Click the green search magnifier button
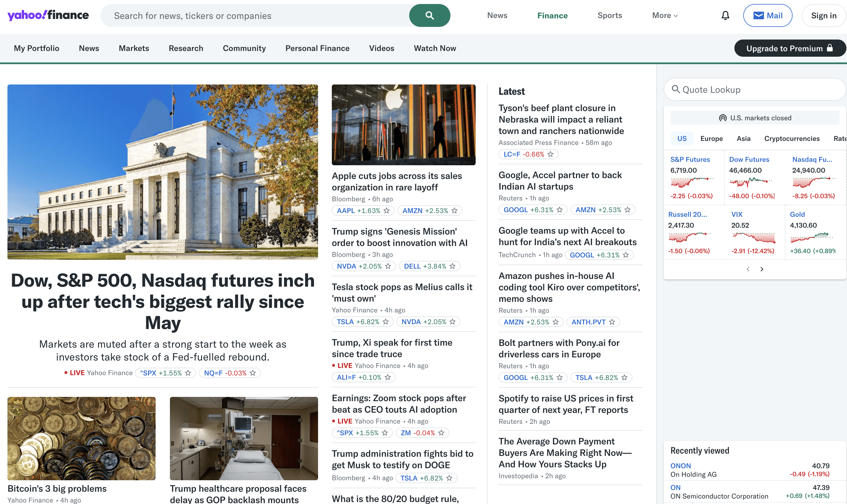 [430, 16]
